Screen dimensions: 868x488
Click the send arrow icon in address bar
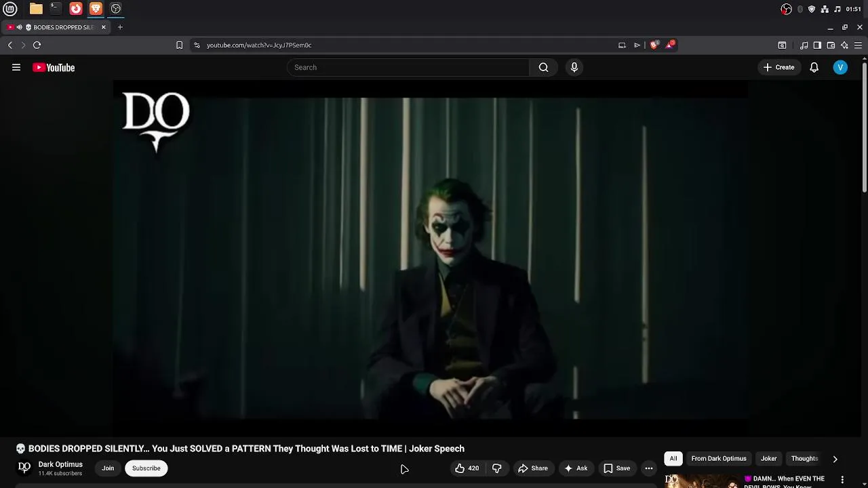[x=637, y=45]
